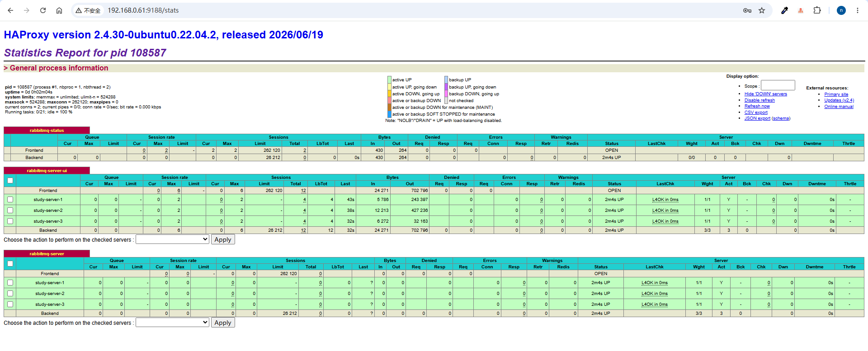Open action dropdown for rabbitmq-server-ui servers
868x351 pixels.
click(x=172, y=239)
